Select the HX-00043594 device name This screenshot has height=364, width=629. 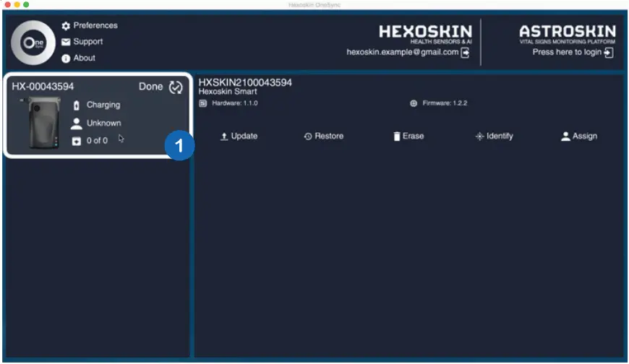(43, 87)
